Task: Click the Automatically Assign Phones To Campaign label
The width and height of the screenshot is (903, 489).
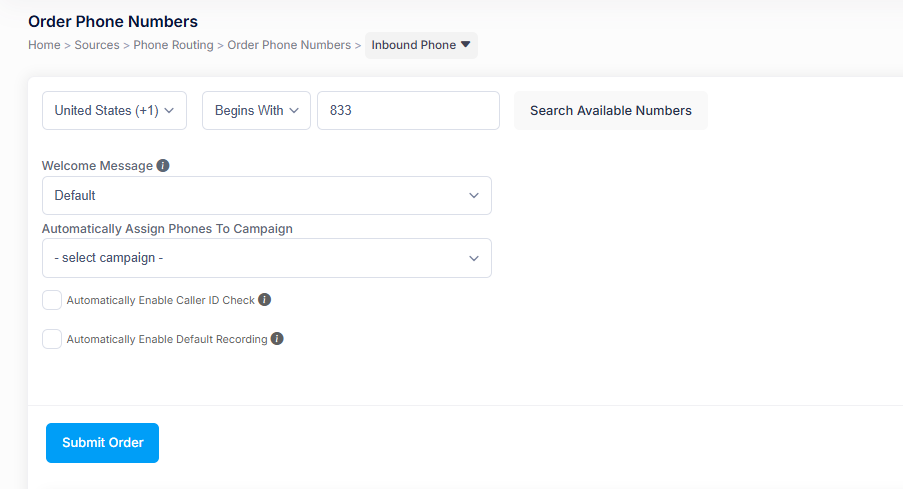Action: 167,229
